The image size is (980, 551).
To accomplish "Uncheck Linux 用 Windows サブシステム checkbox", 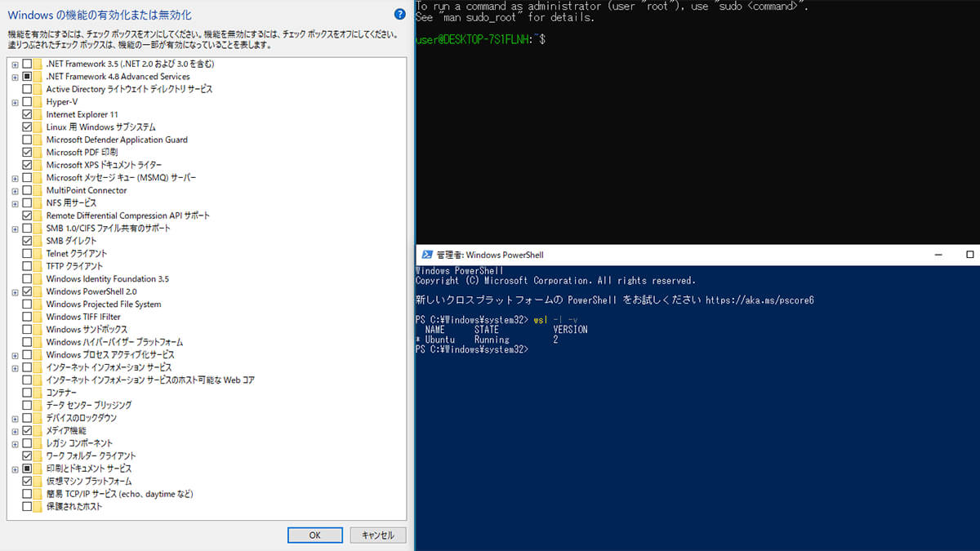I will (x=27, y=127).
